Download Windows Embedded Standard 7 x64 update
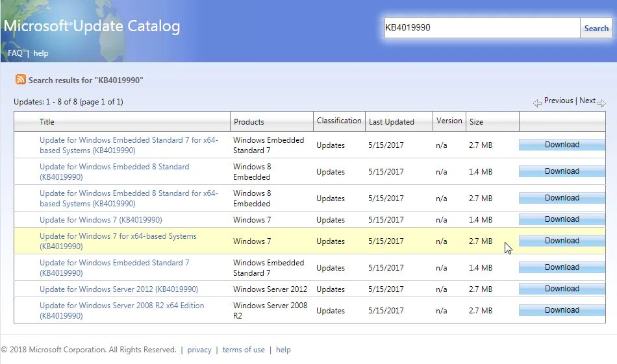Screen dimensions: 617x364 point(562,145)
